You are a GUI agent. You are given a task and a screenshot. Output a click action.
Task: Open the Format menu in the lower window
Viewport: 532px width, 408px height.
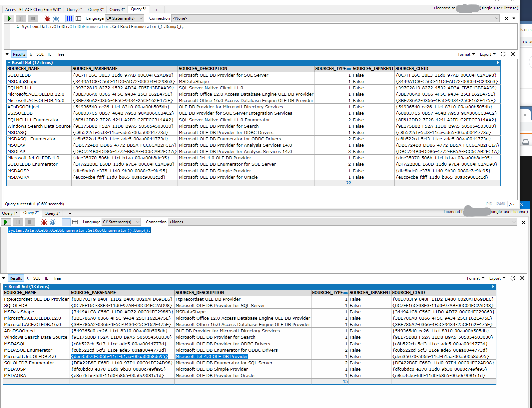[x=475, y=278]
